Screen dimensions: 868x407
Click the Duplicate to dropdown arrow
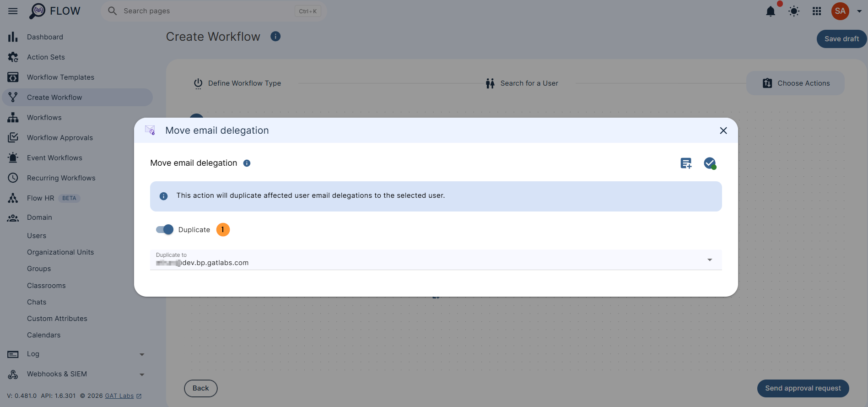710,260
